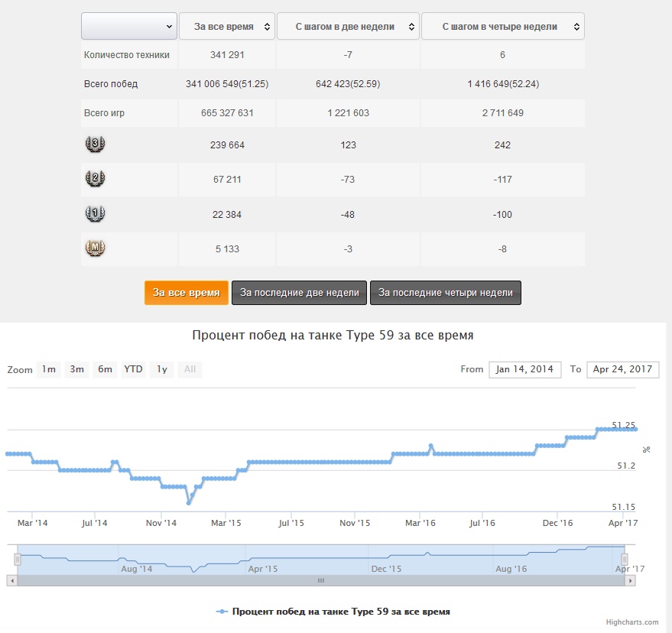
Task: Open the Highcharts.com credit link
Action: pos(632,623)
